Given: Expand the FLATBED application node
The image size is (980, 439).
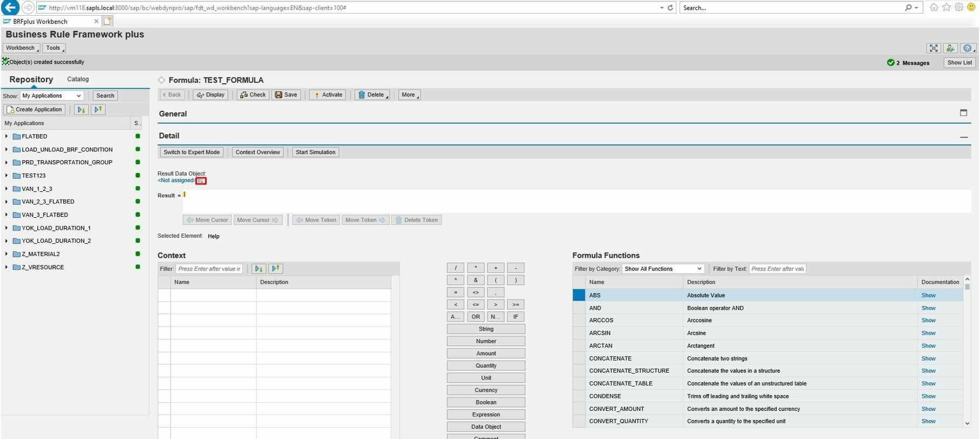Looking at the screenshot, I should click(6, 136).
